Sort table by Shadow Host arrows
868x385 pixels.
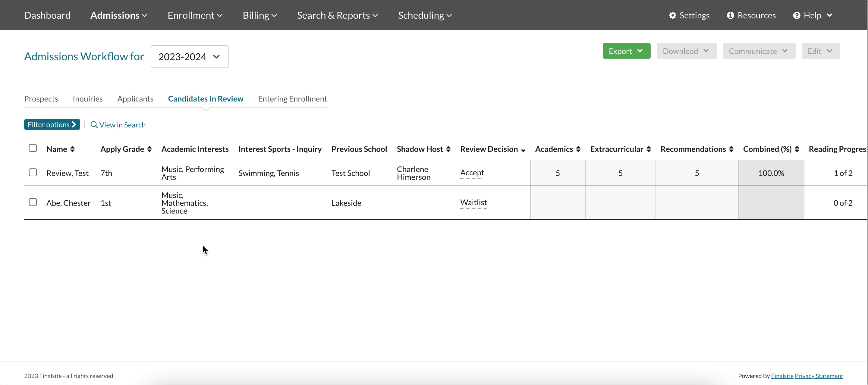pos(448,149)
